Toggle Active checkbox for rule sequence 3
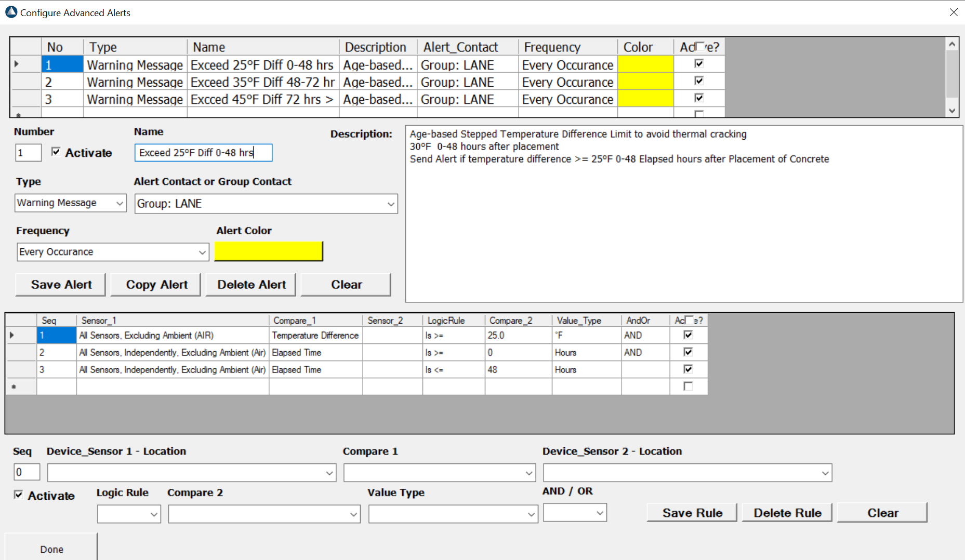 click(688, 369)
